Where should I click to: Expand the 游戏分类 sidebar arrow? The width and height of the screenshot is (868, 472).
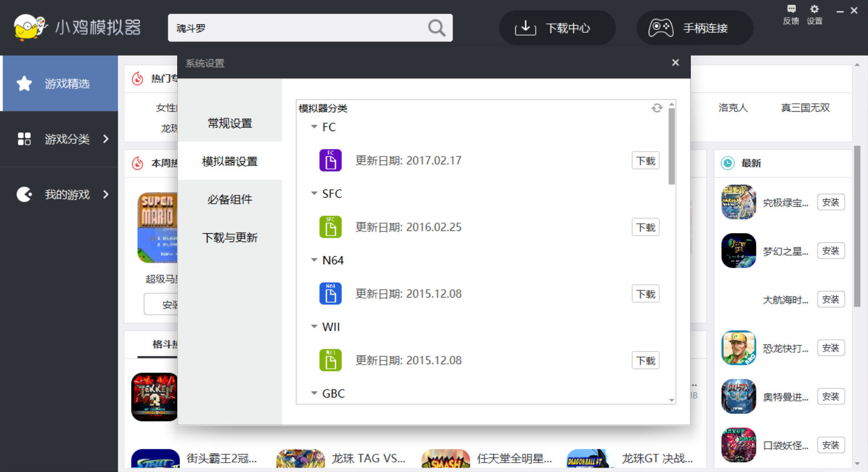tap(106, 139)
